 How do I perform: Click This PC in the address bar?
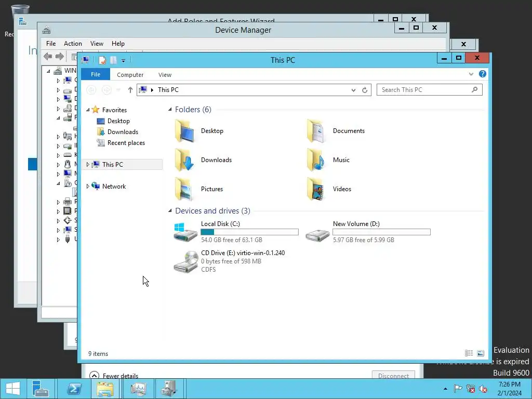[x=168, y=90]
